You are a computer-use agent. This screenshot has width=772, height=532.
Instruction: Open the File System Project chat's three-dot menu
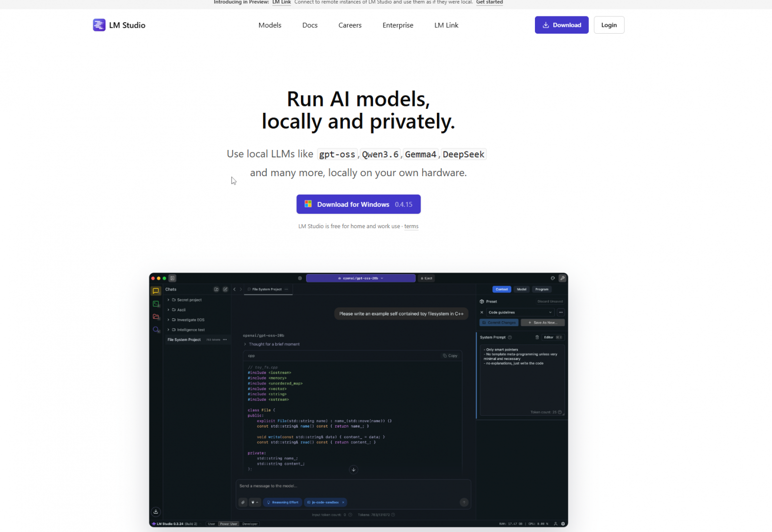coord(225,339)
